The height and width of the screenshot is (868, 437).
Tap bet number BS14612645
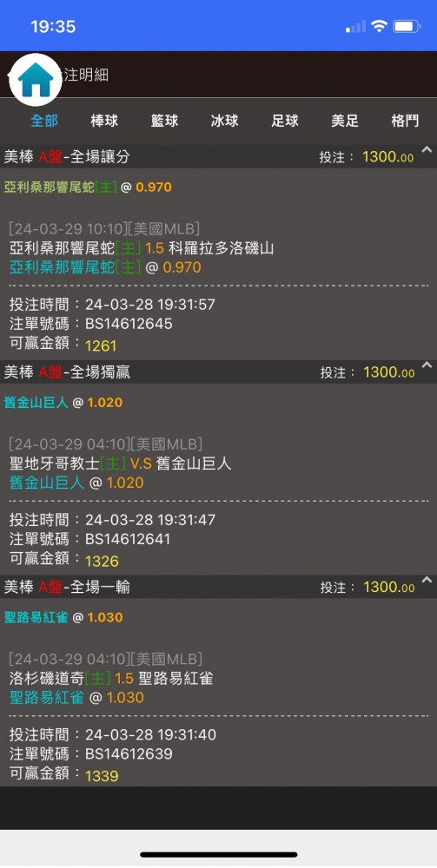point(129,323)
